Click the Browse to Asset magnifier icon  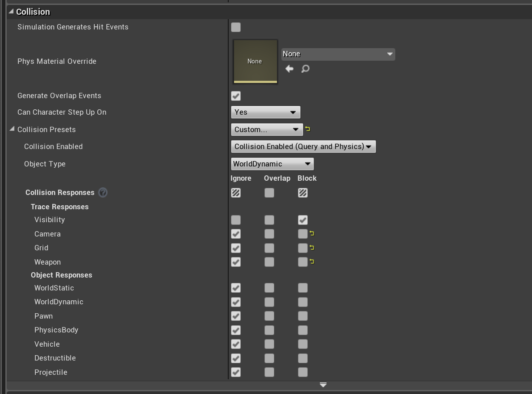[x=306, y=69]
